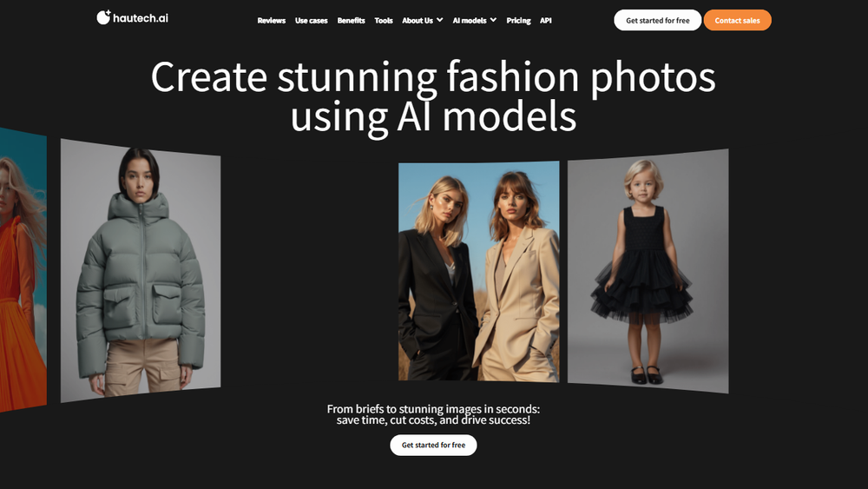Select the two women in blazers photo

pos(479,271)
